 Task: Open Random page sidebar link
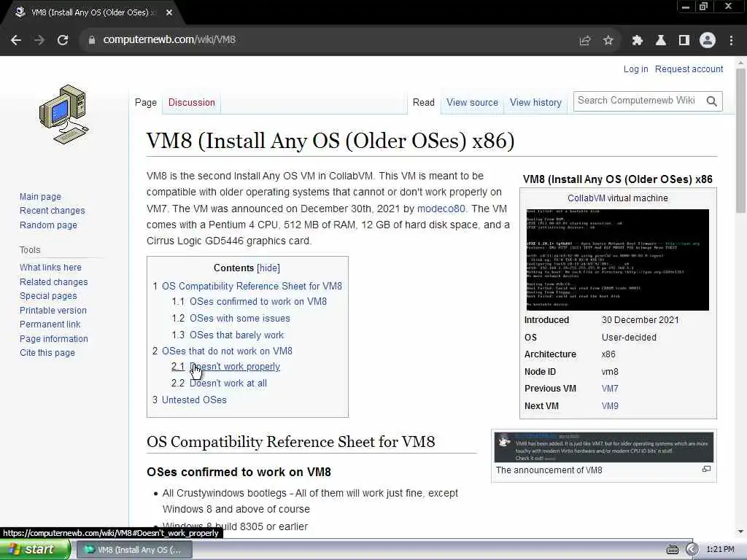[x=48, y=225]
